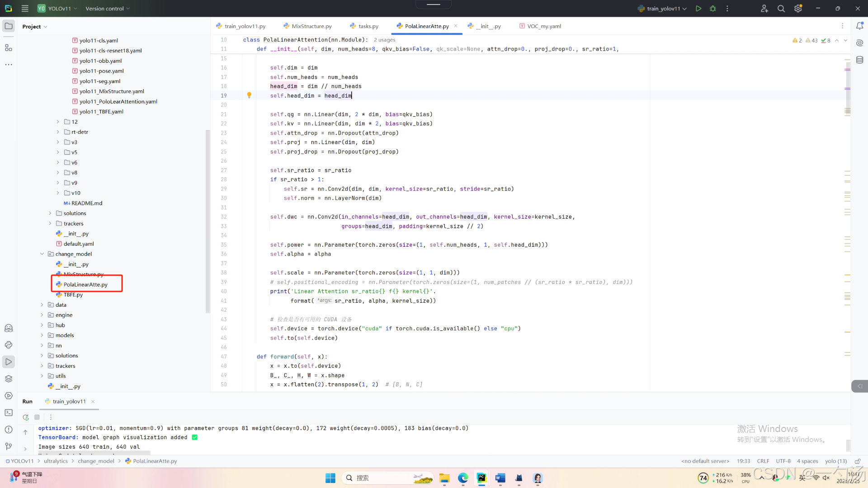868x488 pixels.
Task: Open IDE settings gear icon
Action: pos(798,9)
